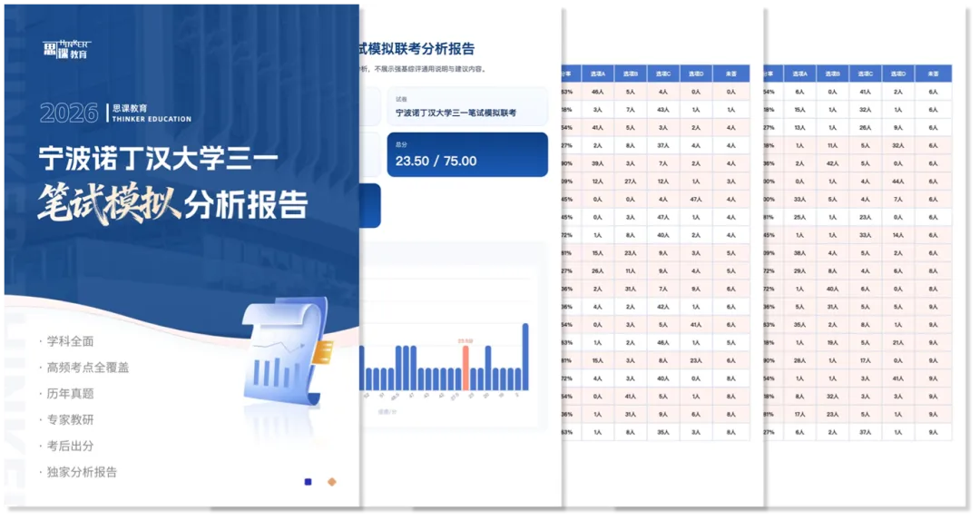Click the report-with-chart illustration on cover
The image size is (980, 521).
(289, 352)
